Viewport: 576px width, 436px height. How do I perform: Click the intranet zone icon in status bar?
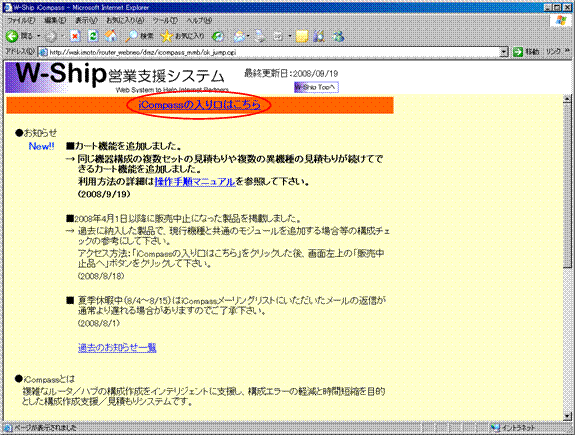pyautogui.click(x=495, y=428)
